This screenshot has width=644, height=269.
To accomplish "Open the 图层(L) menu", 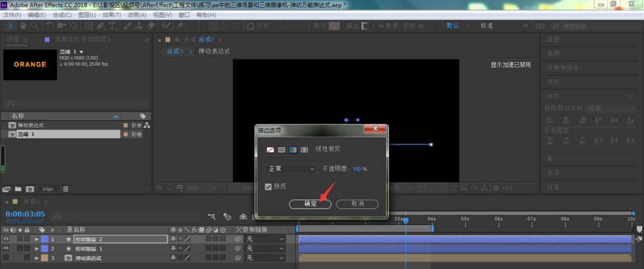I will point(87,15).
